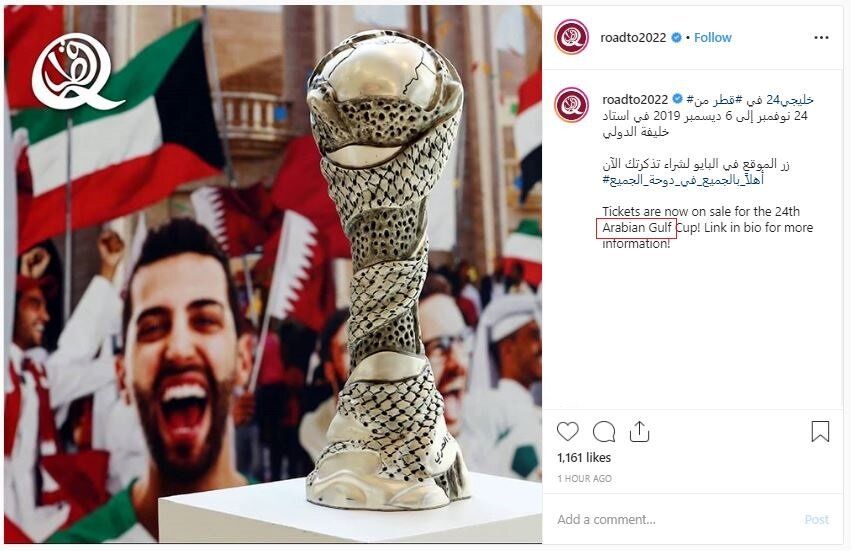Click the verified badge in the header

(677, 37)
